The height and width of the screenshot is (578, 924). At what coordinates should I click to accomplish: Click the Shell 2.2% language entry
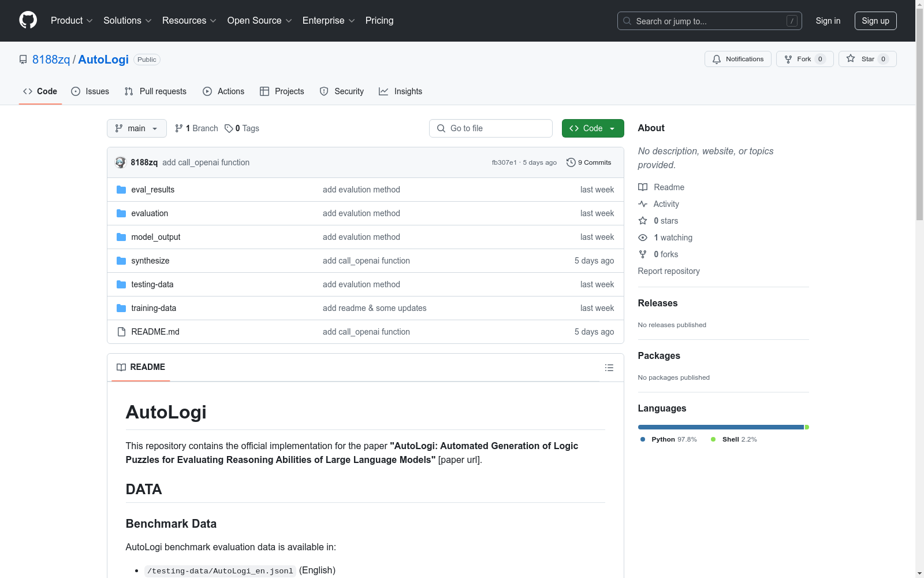coord(734,439)
